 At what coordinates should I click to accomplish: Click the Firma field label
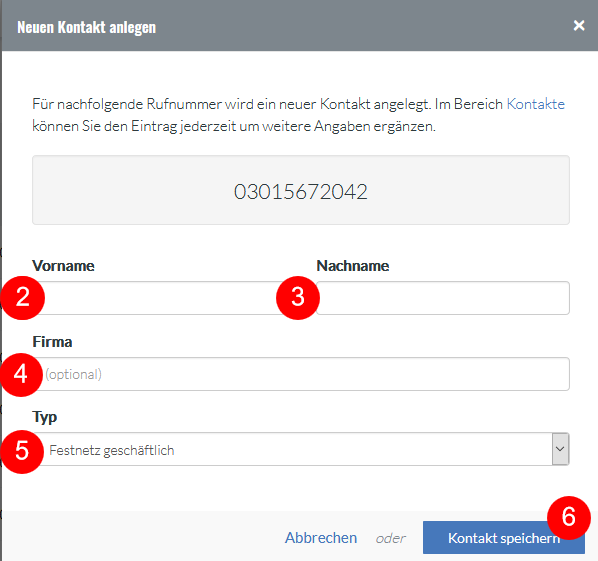point(52,342)
